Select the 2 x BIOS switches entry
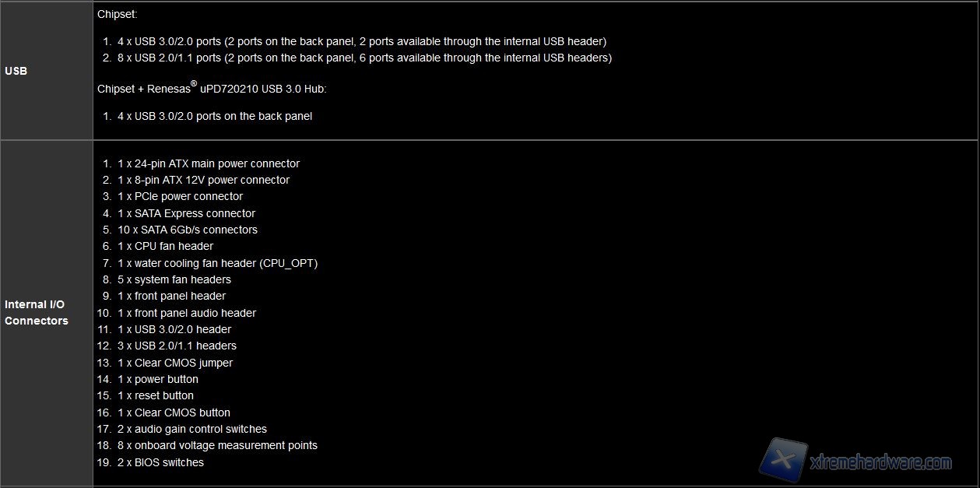980x488 pixels. pyautogui.click(x=160, y=462)
